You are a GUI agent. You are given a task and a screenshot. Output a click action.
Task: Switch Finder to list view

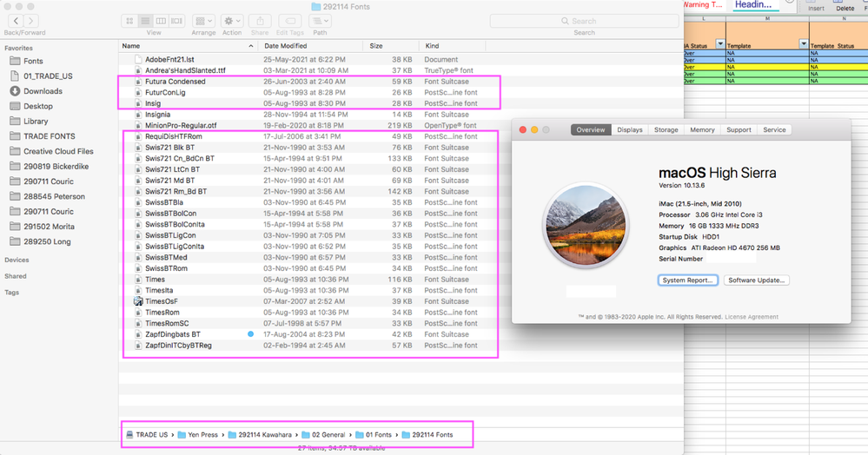145,21
